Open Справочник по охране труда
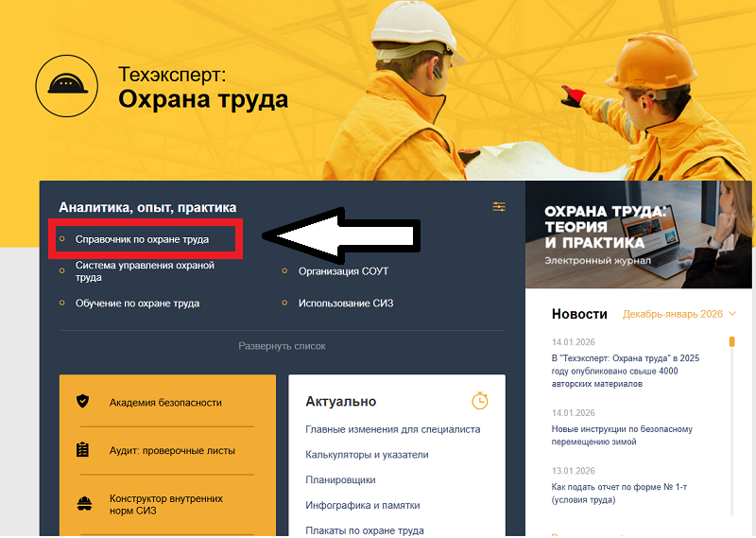This screenshot has height=538, width=756. coord(142,240)
